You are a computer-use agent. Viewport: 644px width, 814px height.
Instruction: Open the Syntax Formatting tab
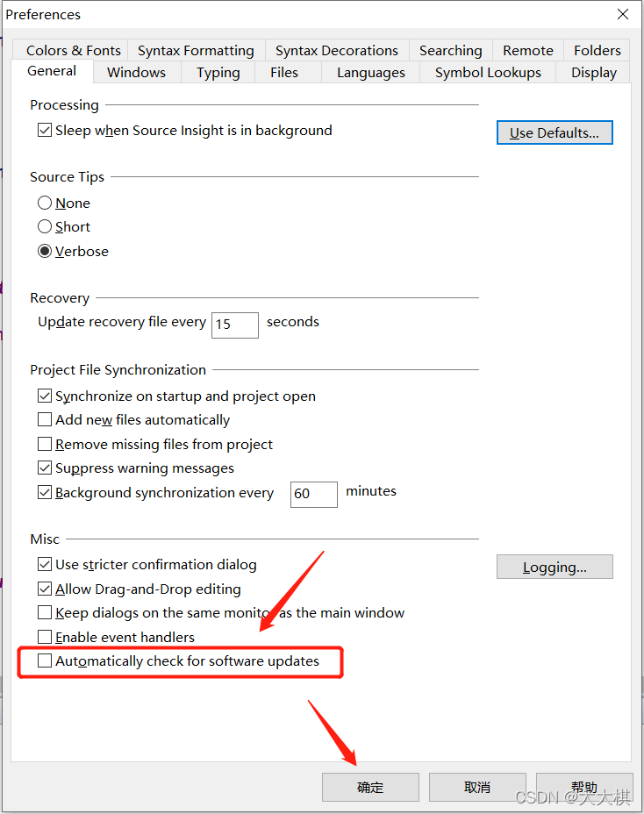tap(196, 50)
